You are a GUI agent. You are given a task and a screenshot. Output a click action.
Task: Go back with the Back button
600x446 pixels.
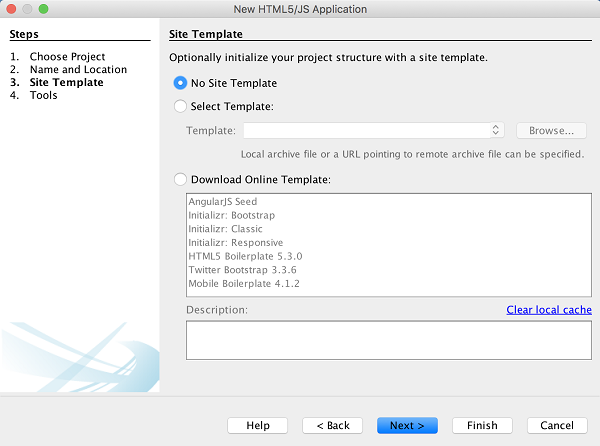(333, 425)
